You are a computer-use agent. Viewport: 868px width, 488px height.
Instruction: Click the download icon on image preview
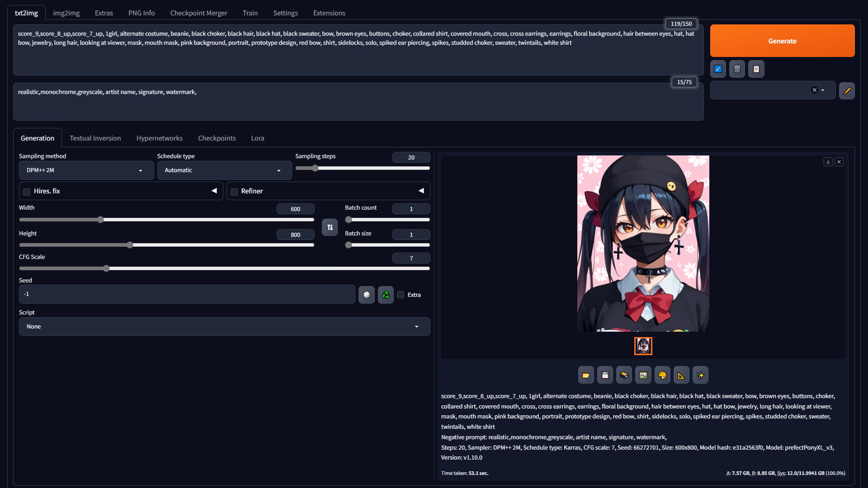(828, 162)
